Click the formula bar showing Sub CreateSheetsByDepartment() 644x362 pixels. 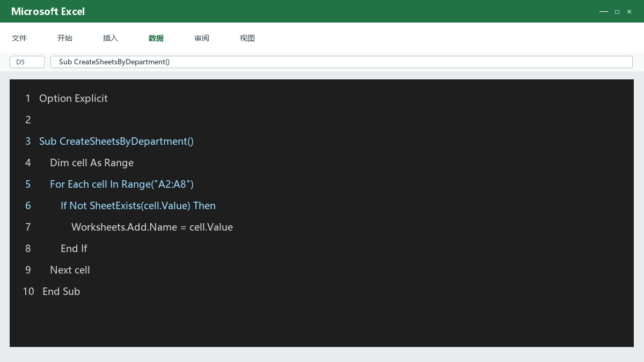pos(341,62)
